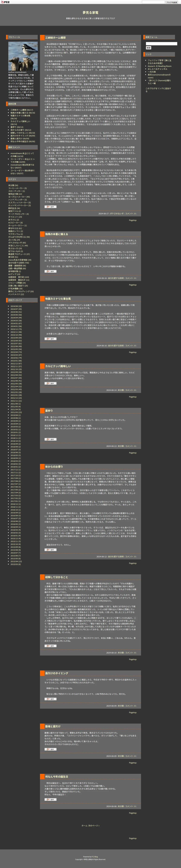The height and width of the screenshot is (868, 181).
Task: Open 三姉妹ホーム構想 (08/17) in 最新記事 list
Action: point(22,110)
